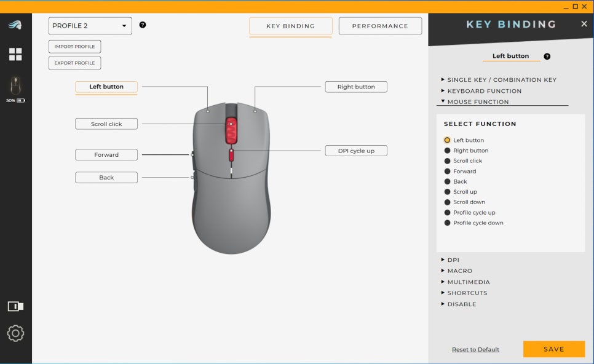
Task: Expand the Multimedia section
Action: pos(465,282)
